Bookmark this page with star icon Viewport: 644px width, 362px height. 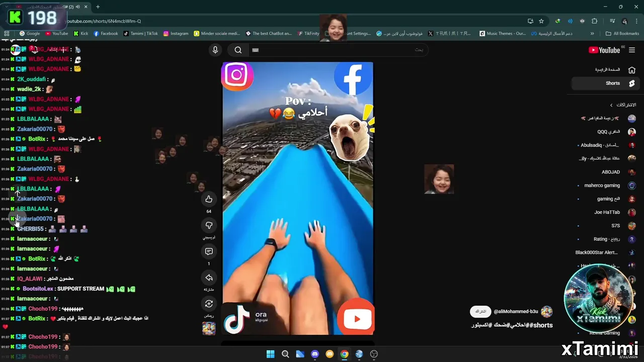point(541,21)
